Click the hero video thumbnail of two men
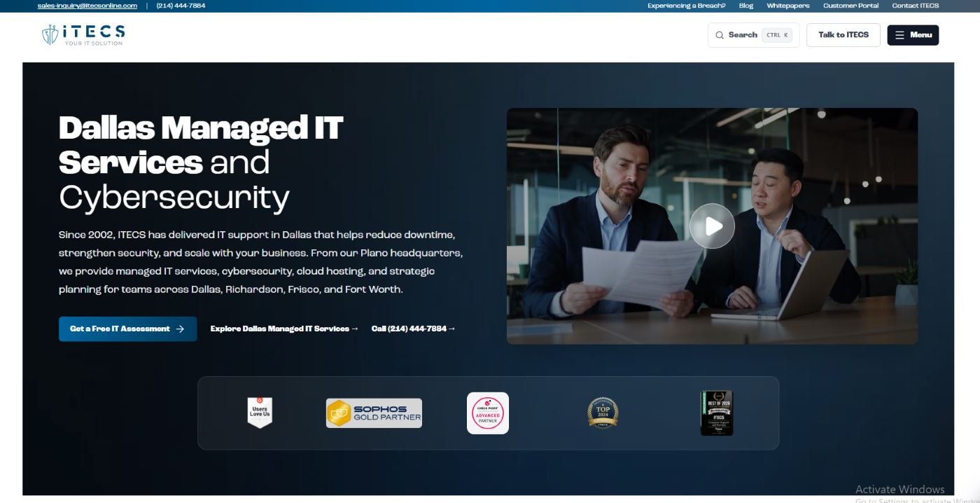This screenshot has width=980, height=503. [712, 226]
